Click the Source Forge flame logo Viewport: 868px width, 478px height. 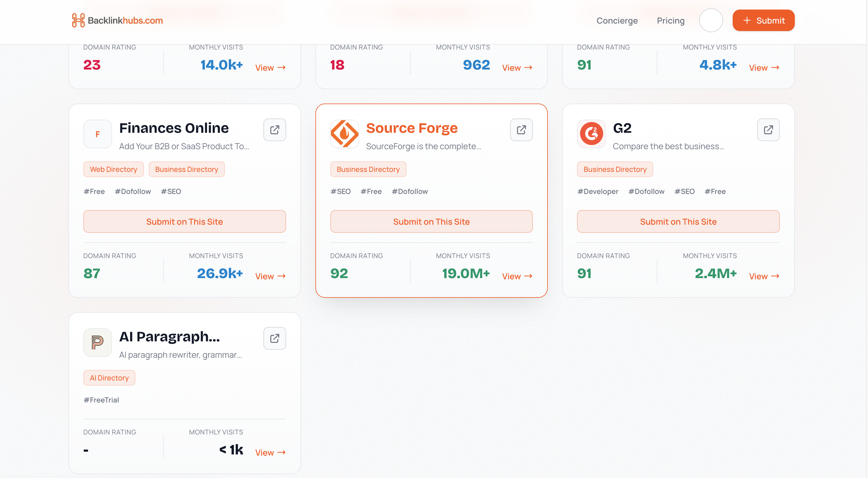(344, 134)
